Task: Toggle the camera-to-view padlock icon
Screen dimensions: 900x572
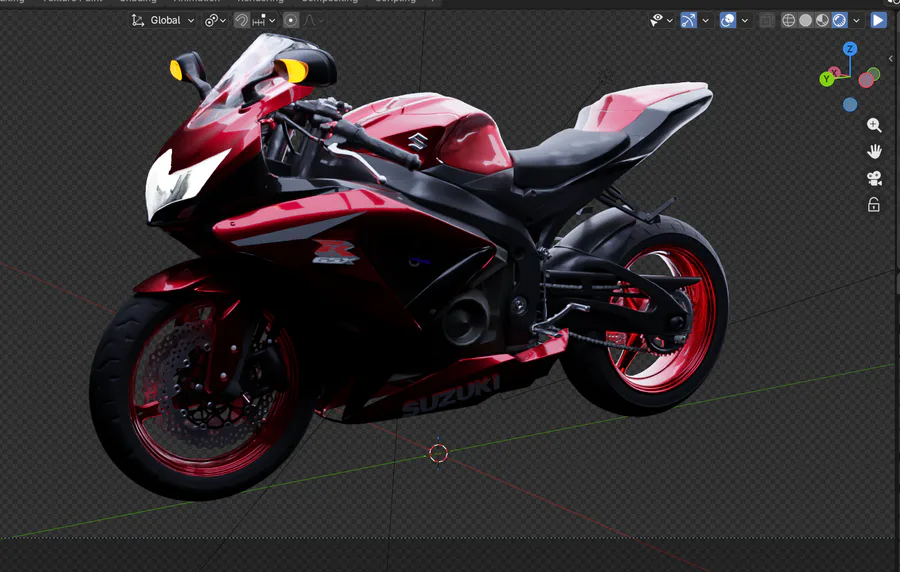Action: click(874, 205)
